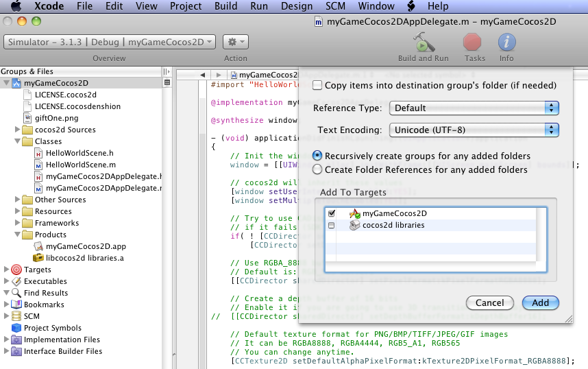Select the Executables icon
The width and height of the screenshot is (588, 369).
16,281
